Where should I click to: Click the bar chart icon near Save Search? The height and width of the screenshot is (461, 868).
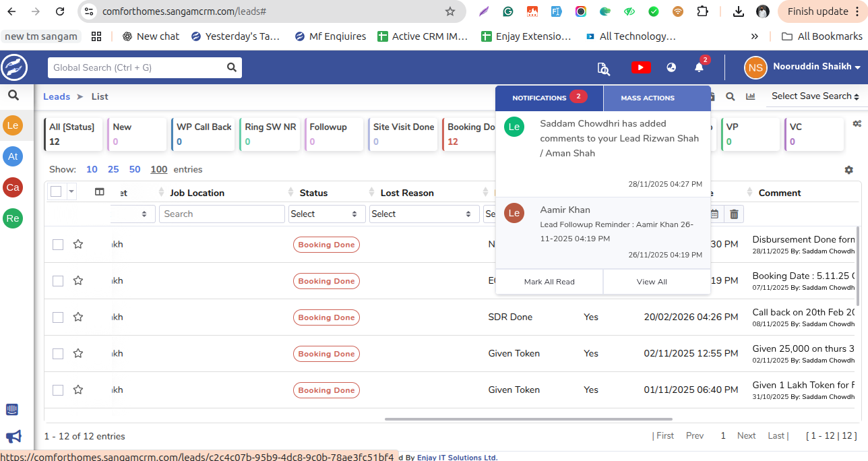point(750,97)
